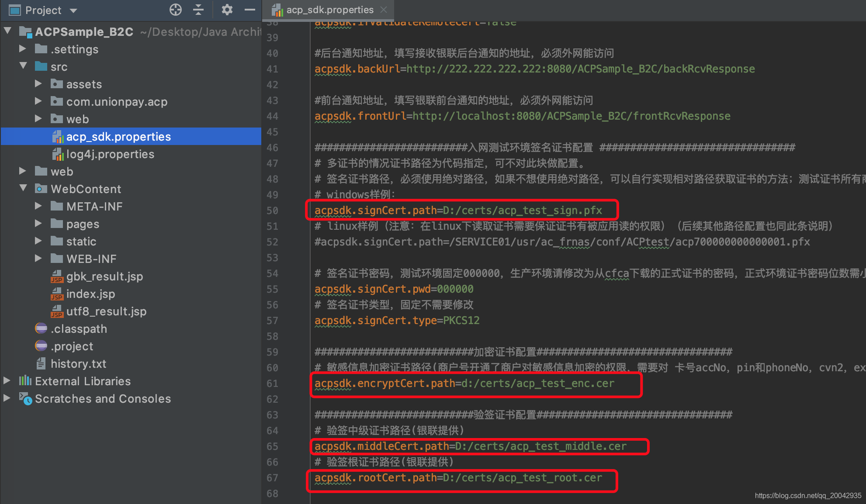Click the index.jsp file icon
The height and width of the screenshot is (504, 866).
coord(57,294)
